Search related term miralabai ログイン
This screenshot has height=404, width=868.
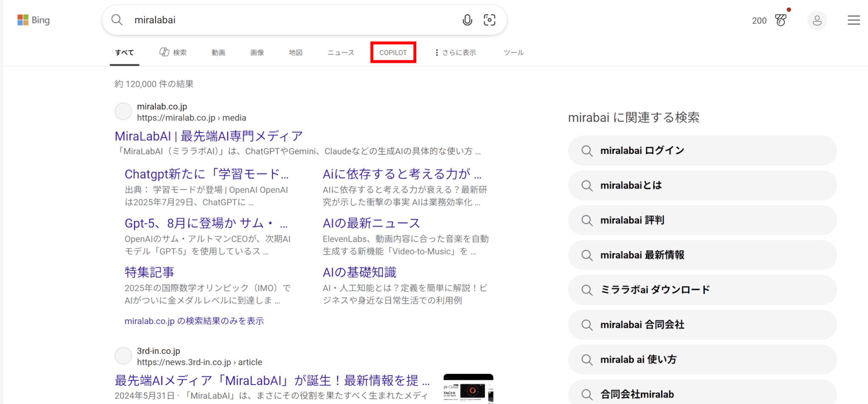point(702,151)
